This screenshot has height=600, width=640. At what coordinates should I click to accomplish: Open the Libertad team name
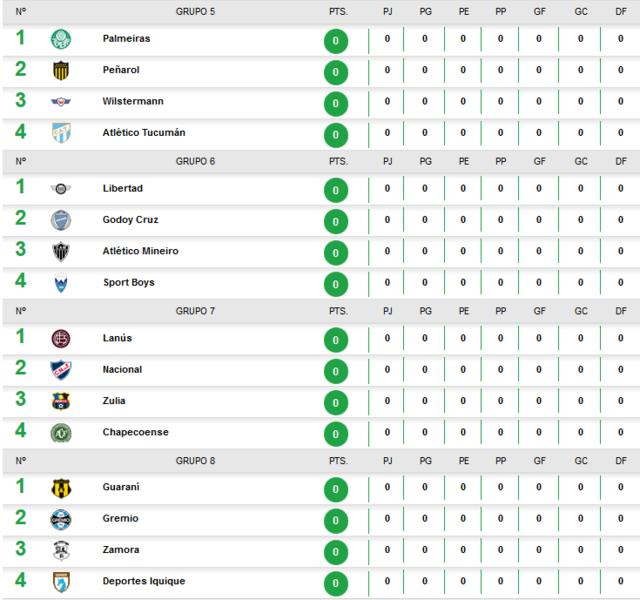tap(123, 188)
